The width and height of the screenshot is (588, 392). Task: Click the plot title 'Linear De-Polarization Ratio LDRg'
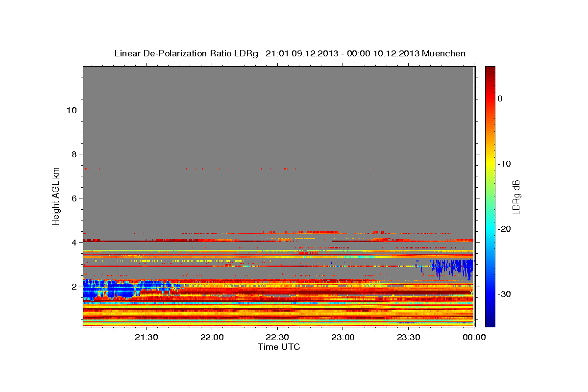[186, 53]
